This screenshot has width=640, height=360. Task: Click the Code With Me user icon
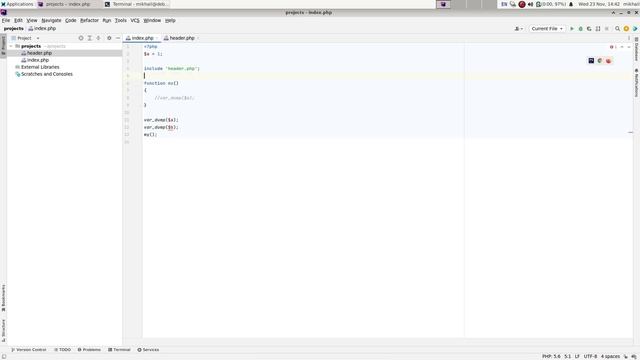518,29
